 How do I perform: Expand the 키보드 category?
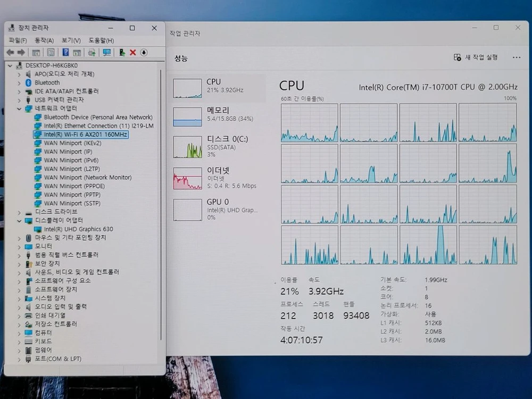(19, 342)
